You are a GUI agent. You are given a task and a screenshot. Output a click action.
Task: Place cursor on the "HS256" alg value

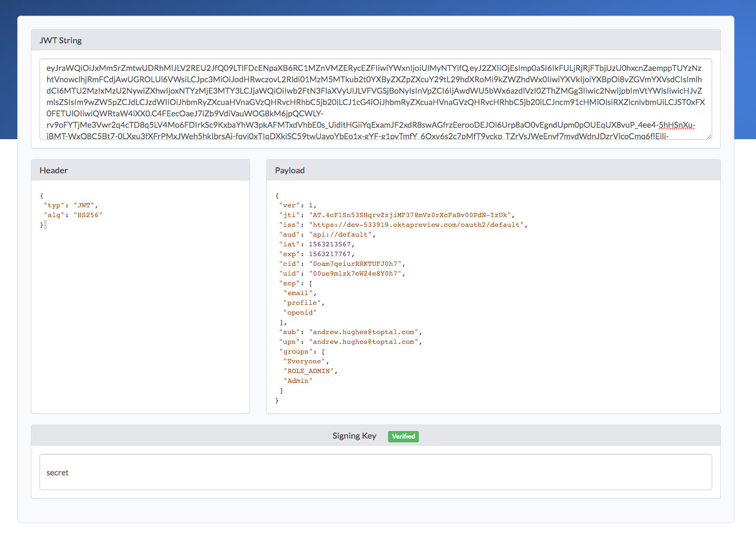(x=88, y=215)
